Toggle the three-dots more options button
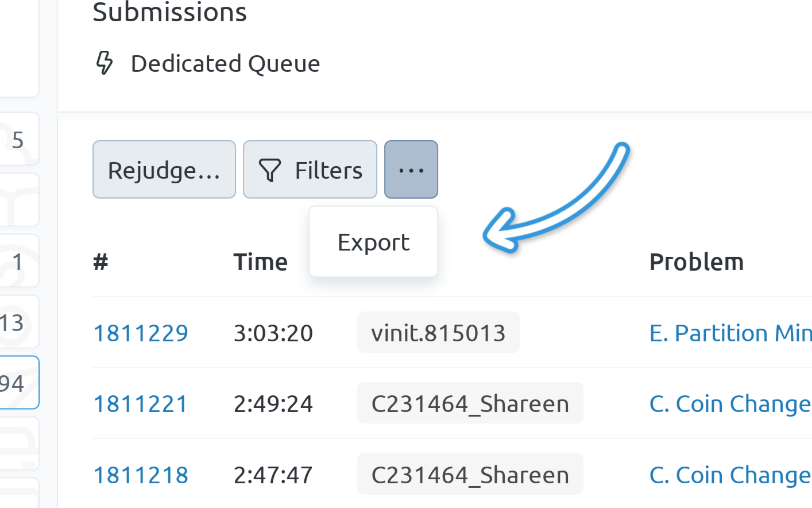 (x=411, y=170)
